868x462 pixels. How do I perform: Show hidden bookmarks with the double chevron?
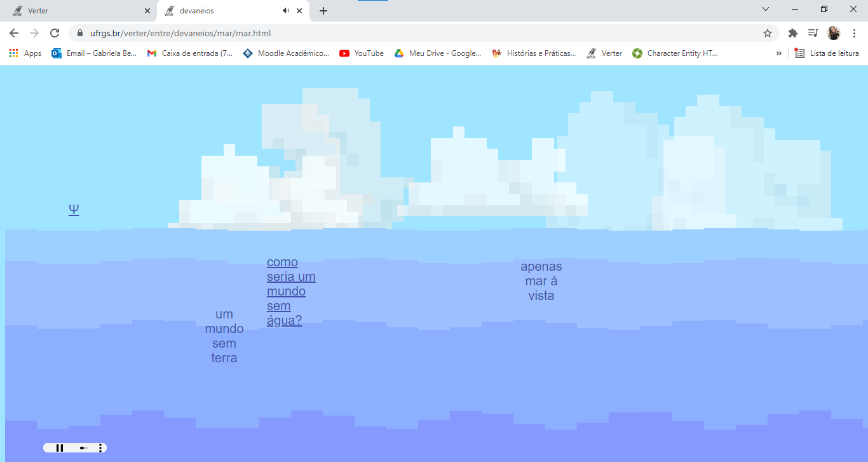[x=779, y=53]
